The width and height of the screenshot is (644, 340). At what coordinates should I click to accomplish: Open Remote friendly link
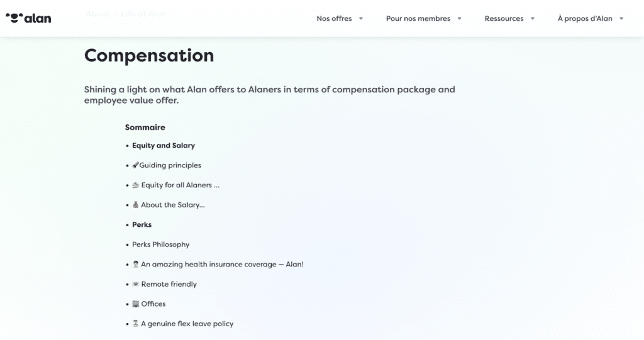(x=169, y=284)
